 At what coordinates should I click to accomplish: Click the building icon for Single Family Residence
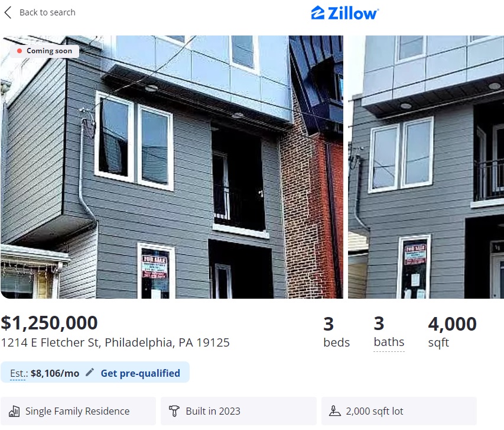[14, 411]
